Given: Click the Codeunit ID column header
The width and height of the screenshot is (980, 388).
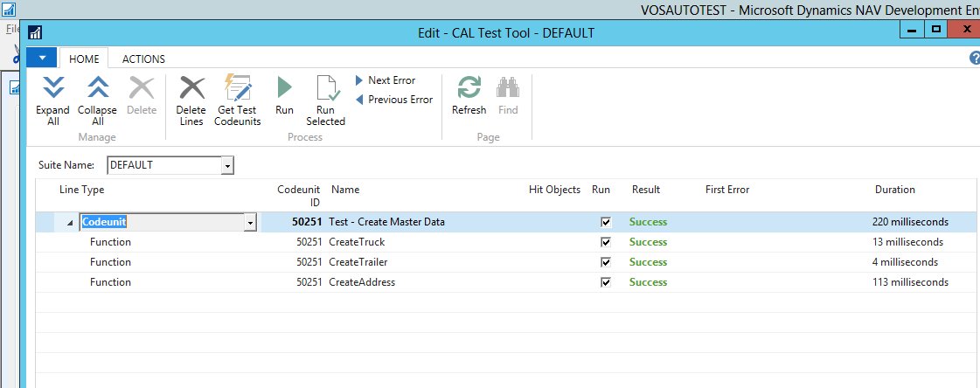Looking at the screenshot, I should click(299, 196).
